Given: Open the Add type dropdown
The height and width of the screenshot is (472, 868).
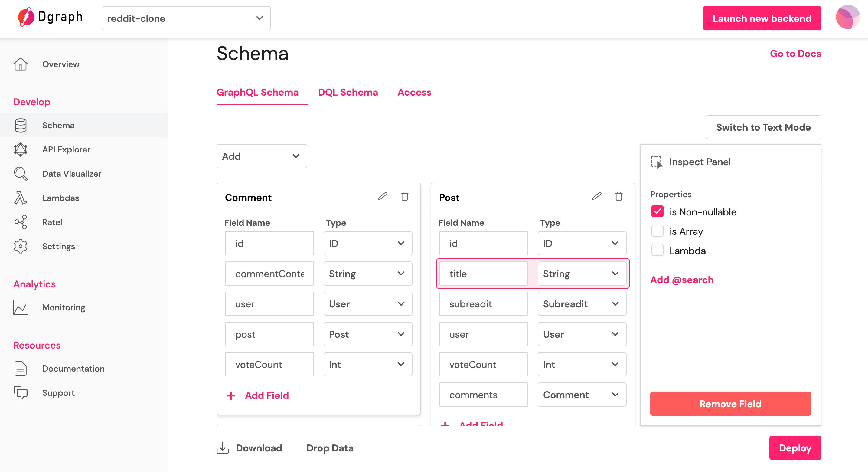Looking at the screenshot, I should [x=262, y=156].
